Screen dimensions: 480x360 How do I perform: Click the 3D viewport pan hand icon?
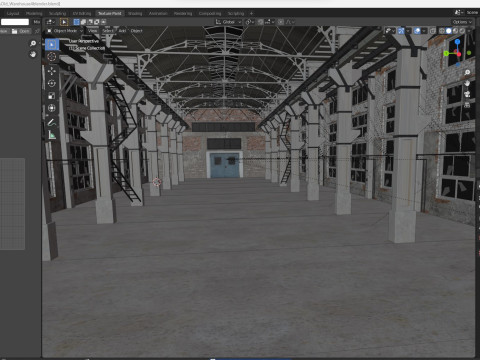(x=467, y=83)
